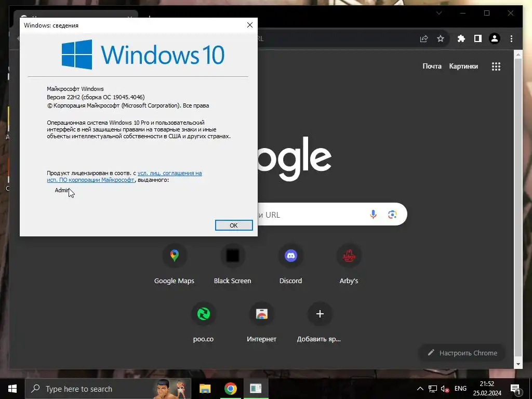This screenshot has width=532, height=399.
Task: Search by image with Google Lens icon
Action: (393, 215)
